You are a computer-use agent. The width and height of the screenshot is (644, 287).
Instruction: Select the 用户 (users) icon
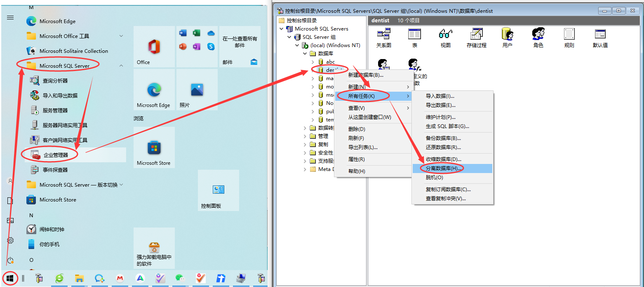(507, 38)
